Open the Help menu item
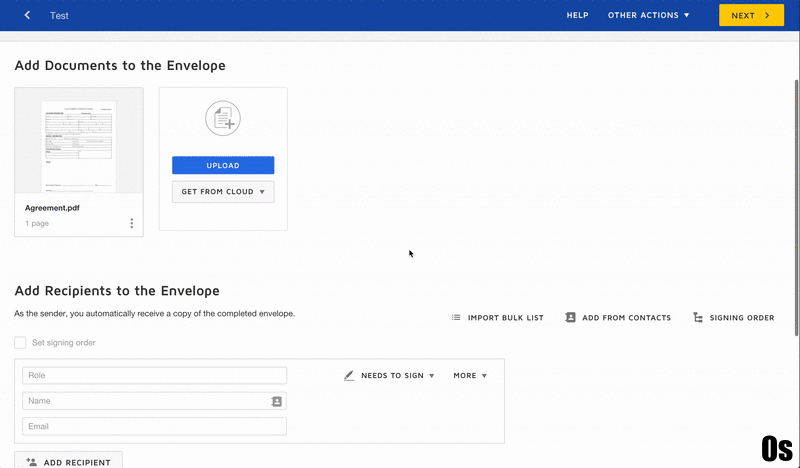Image resolution: width=800 pixels, height=468 pixels. tap(577, 15)
